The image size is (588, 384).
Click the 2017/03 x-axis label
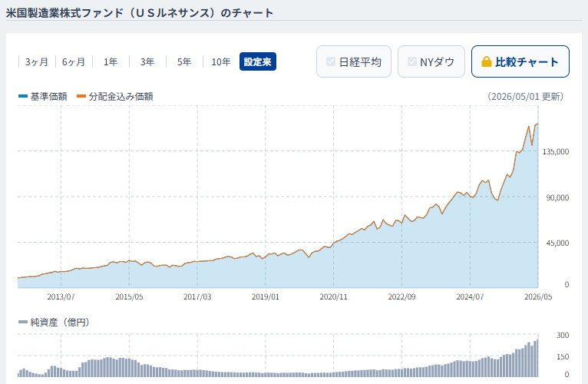(197, 296)
